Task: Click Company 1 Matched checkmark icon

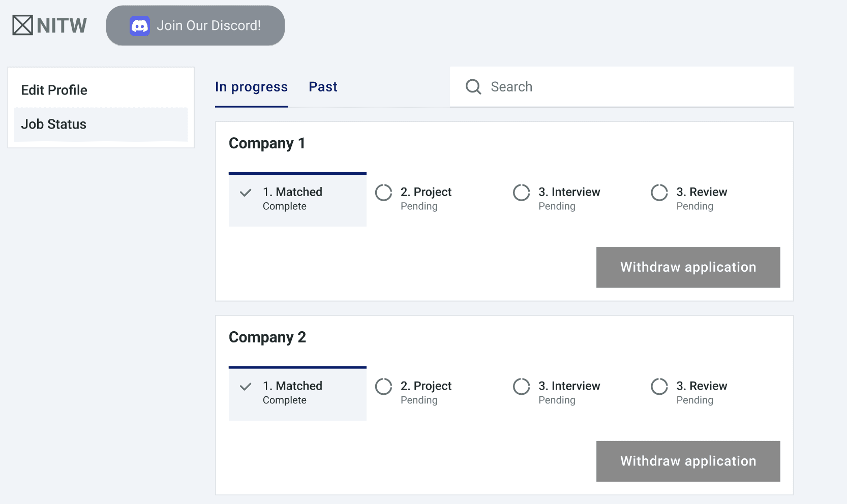Action: pyautogui.click(x=246, y=193)
